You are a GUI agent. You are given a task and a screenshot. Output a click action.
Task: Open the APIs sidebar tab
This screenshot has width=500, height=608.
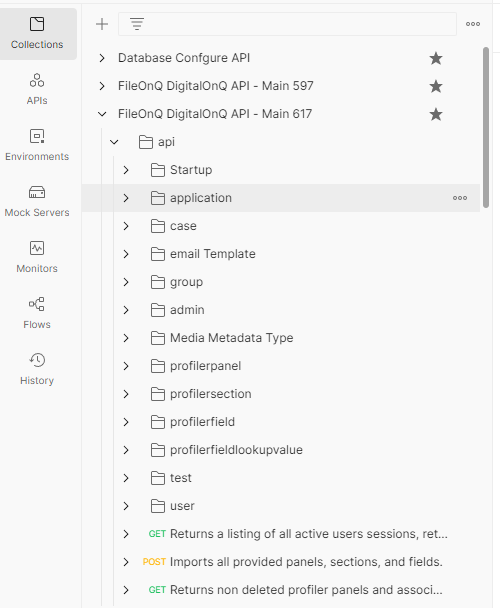click(x=37, y=90)
